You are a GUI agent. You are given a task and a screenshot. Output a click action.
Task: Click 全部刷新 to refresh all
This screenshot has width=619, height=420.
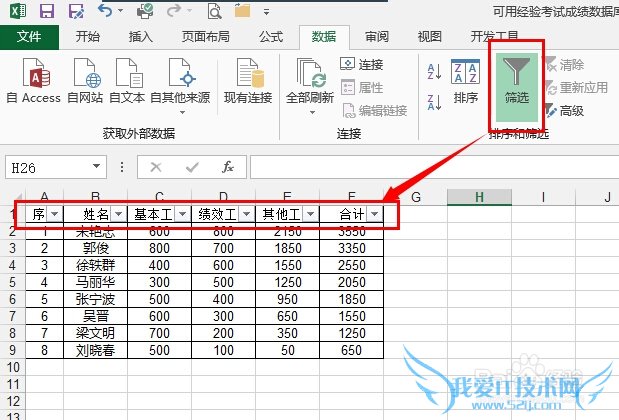pyautogui.click(x=310, y=81)
